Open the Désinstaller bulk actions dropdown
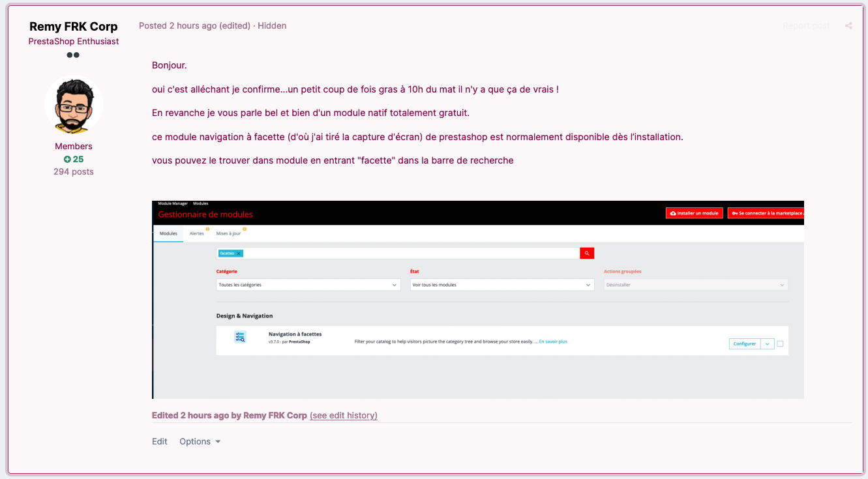 [696, 285]
